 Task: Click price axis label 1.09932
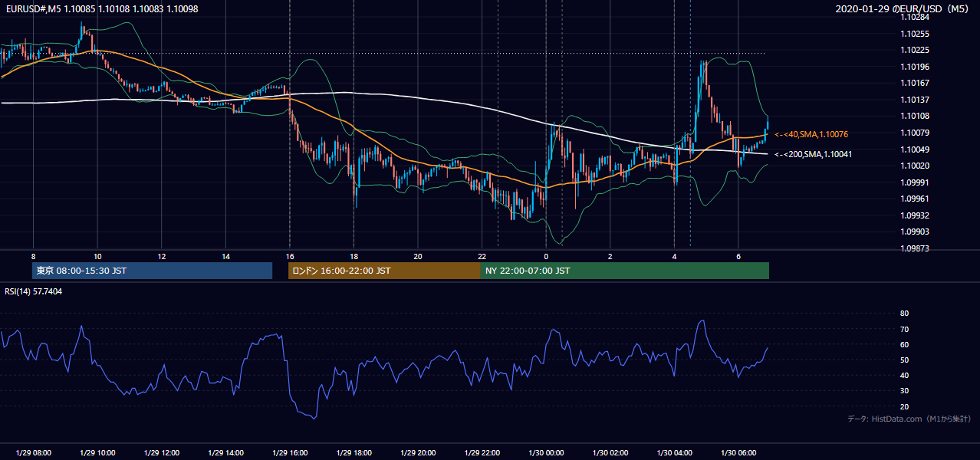point(916,215)
